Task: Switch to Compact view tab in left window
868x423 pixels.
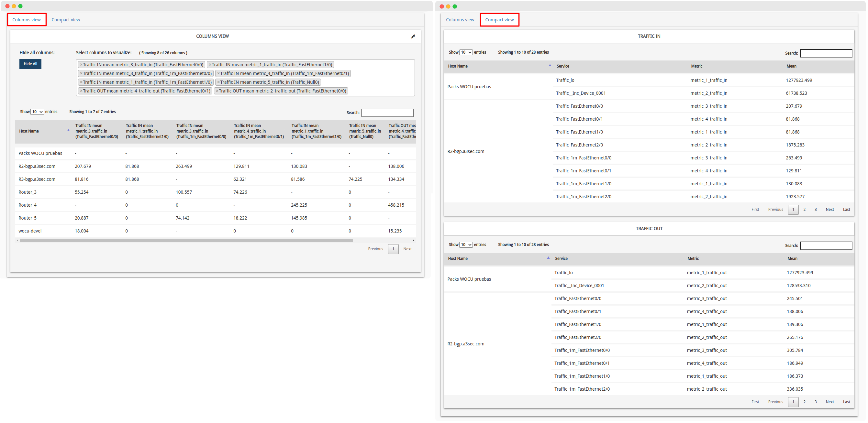Action: pos(66,20)
